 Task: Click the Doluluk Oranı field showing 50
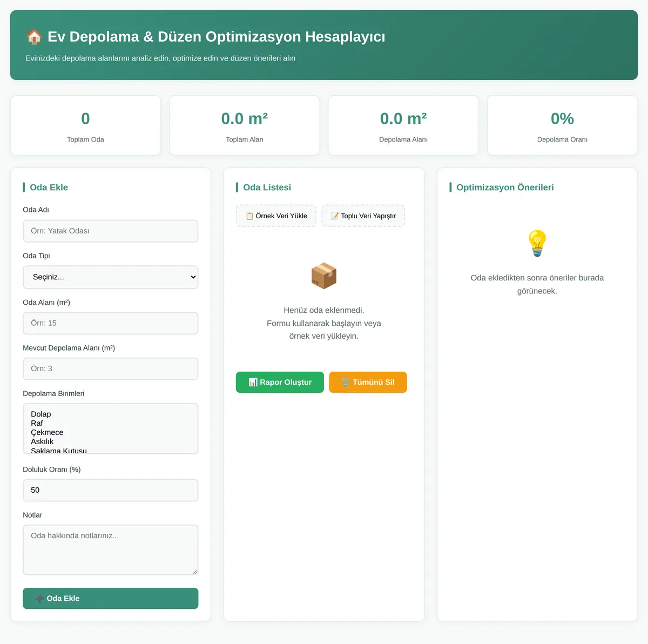click(111, 490)
